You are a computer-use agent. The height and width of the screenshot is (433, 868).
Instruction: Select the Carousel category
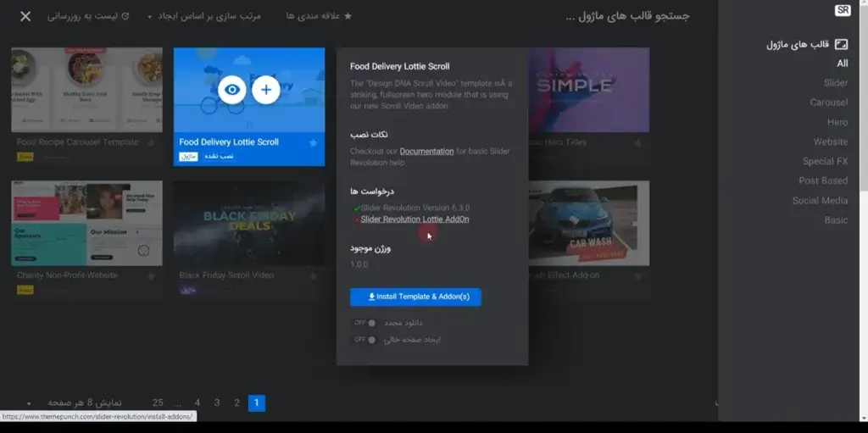click(829, 103)
